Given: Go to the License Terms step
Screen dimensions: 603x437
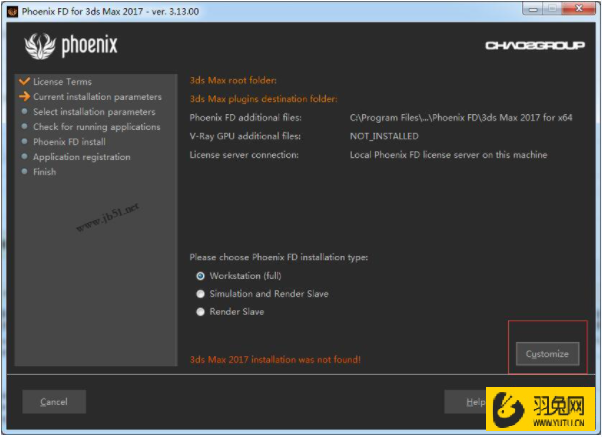Looking at the screenshot, I should coord(62,82).
